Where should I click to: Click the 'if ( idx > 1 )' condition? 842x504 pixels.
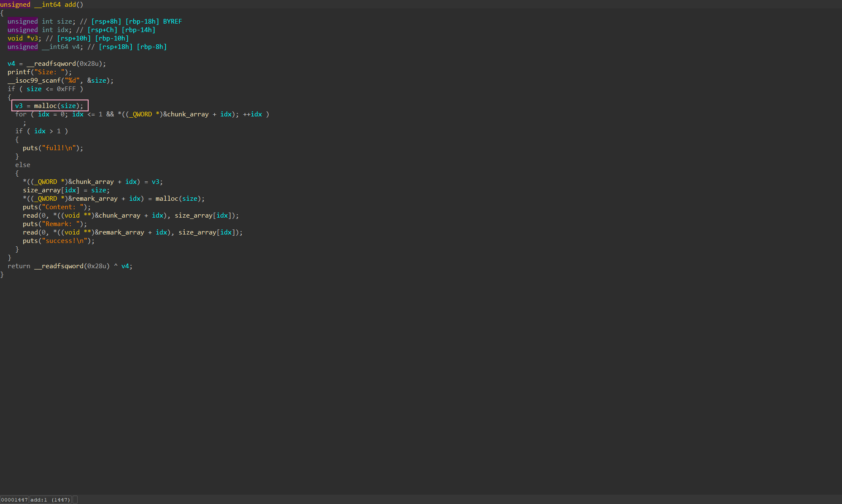pyautogui.click(x=41, y=131)
